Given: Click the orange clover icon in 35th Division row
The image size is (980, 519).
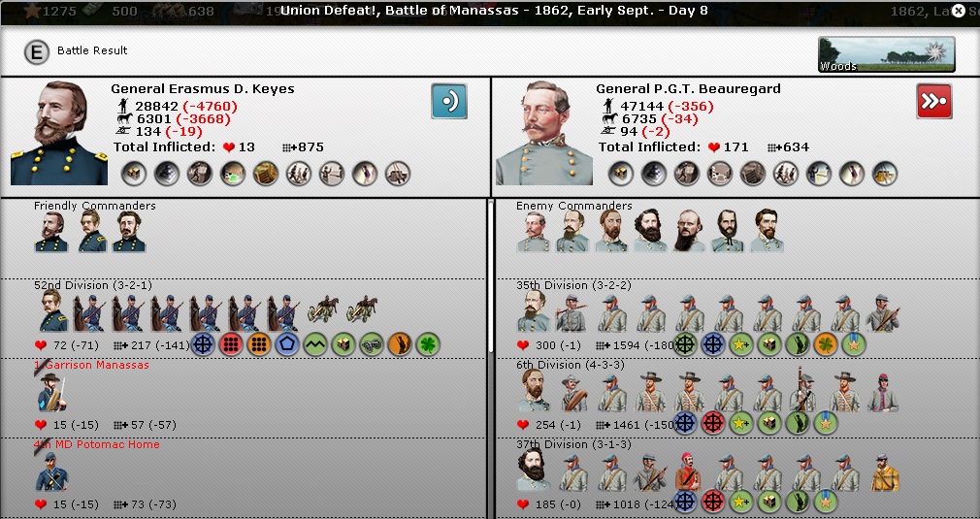Looking at the screenshot, I should coord(826,344).
